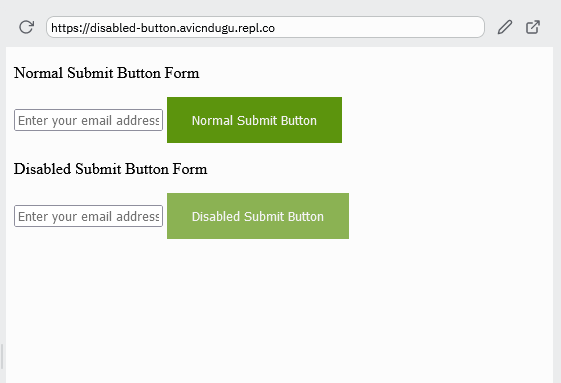The height and width of the screenshot is (383, 561).
Task: Click placeholder text beside Disabled Submit Button
Action: point(88,217)
